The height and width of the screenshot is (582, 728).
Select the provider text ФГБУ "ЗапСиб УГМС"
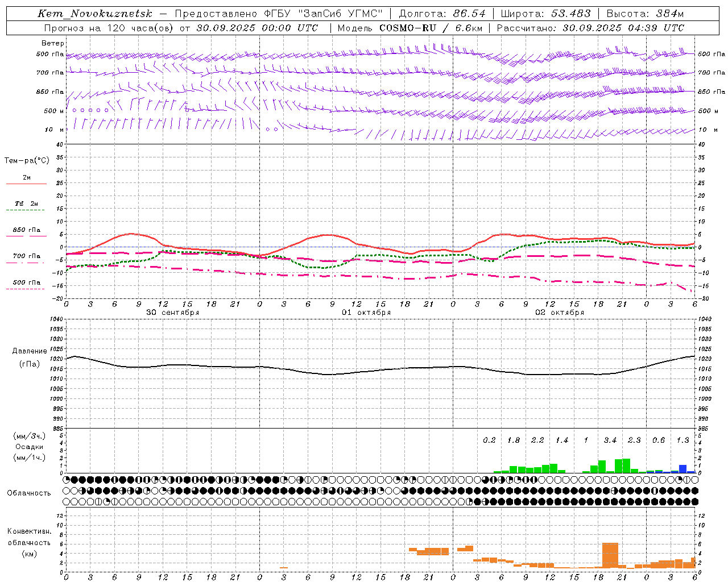coord(323,14)
